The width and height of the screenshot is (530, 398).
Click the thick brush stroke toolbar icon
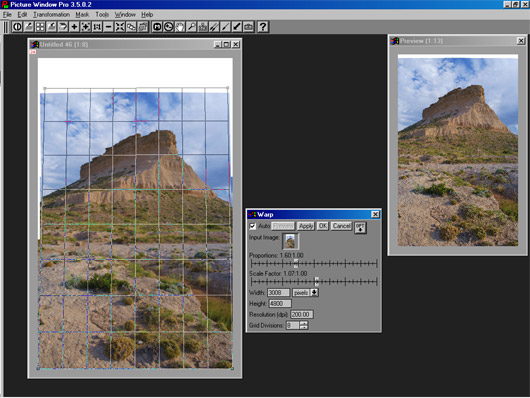(x=237, y=27)
